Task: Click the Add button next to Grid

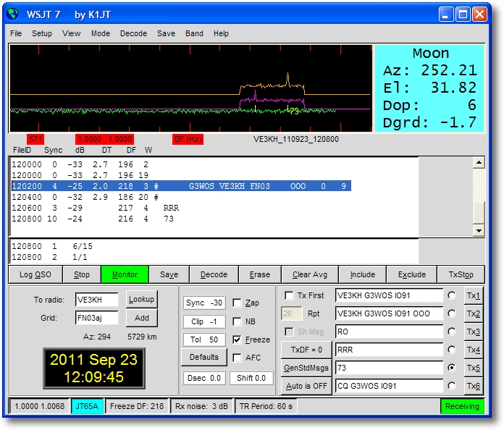Action: [142, 318]
